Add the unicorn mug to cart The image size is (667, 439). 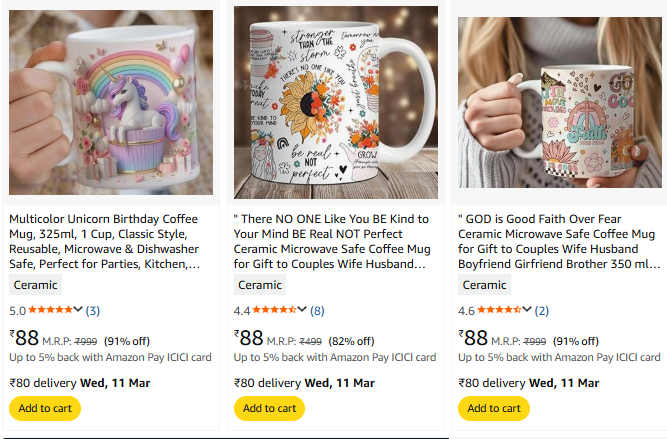(45, 408)
